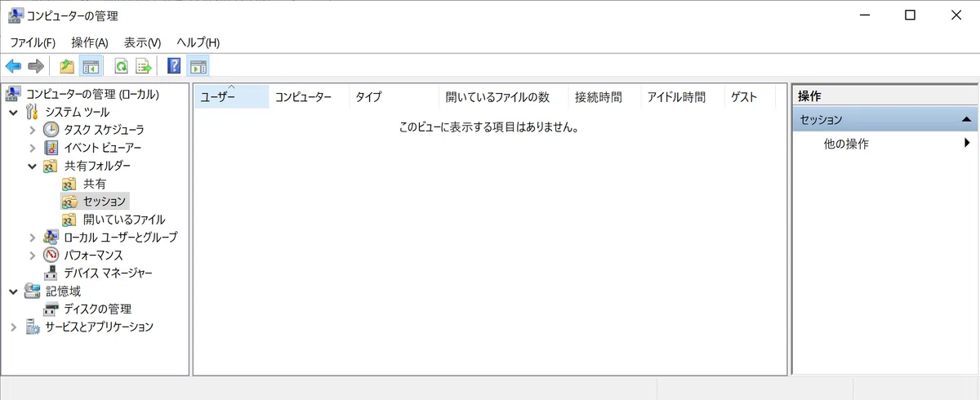The height and width of the screenshot is (400, 980).
Task: Sort by the ゲスト column header
Action: (x=750, y=97)
